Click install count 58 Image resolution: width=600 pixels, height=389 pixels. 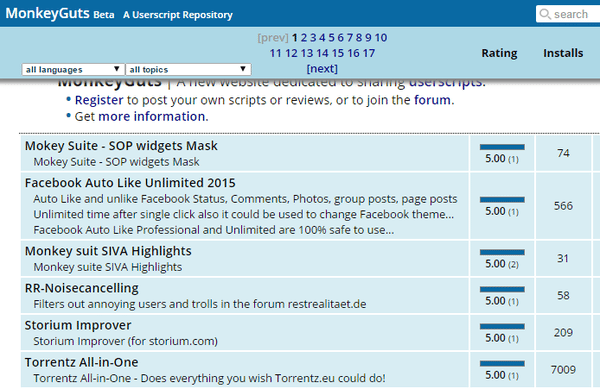coord(563,296)
